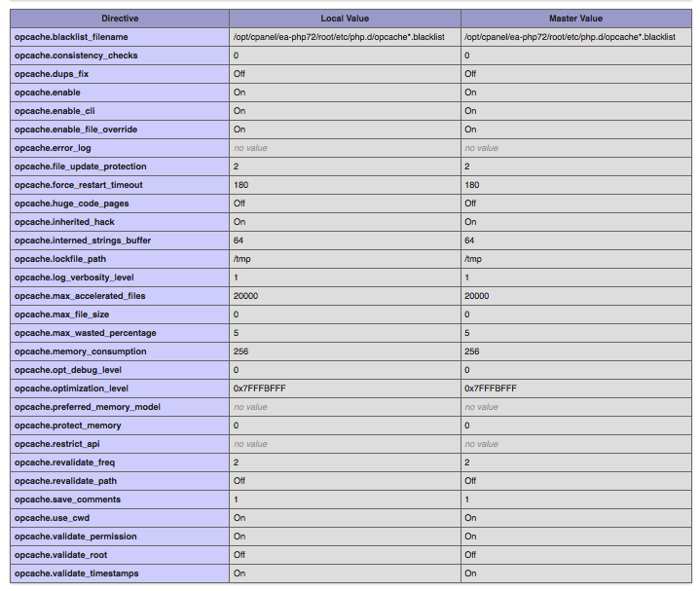This screenshot has width=700, height=591.
Task: Click opcache.error_log directive name
Action: click(x=53, y=148)
